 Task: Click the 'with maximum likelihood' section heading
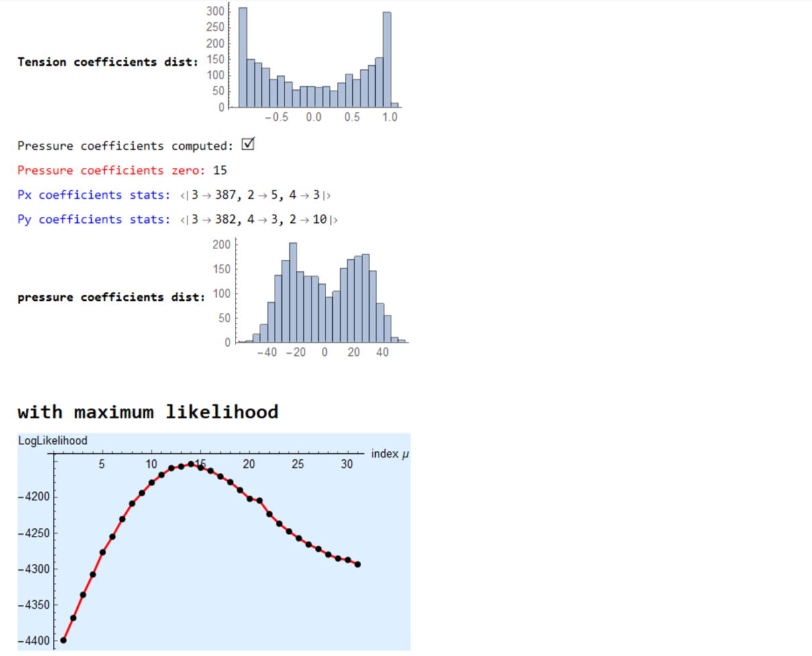148,411
